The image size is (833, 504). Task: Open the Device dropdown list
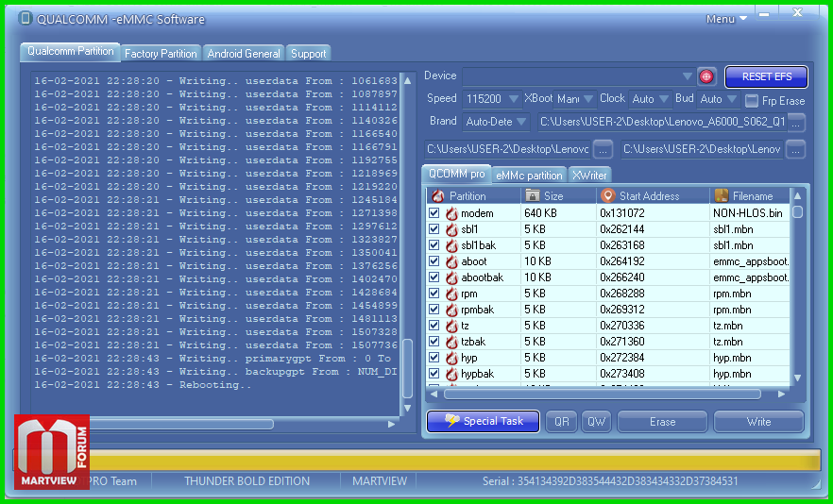(x=688, y=76)
